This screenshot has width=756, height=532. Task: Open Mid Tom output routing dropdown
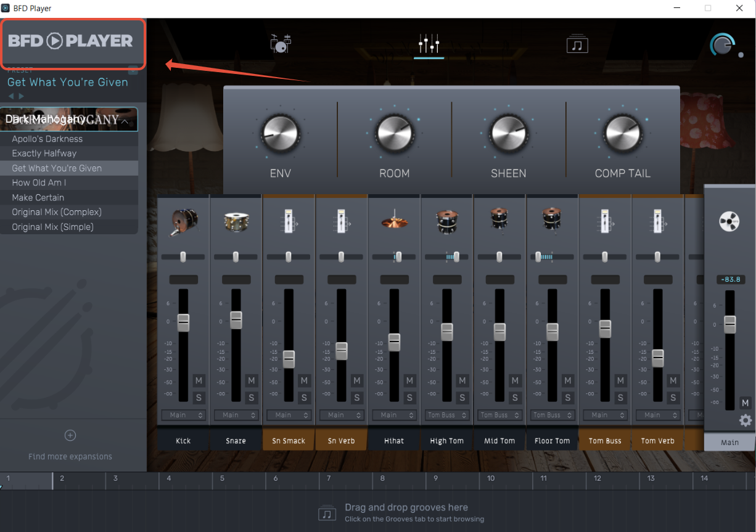coord(499,415)
